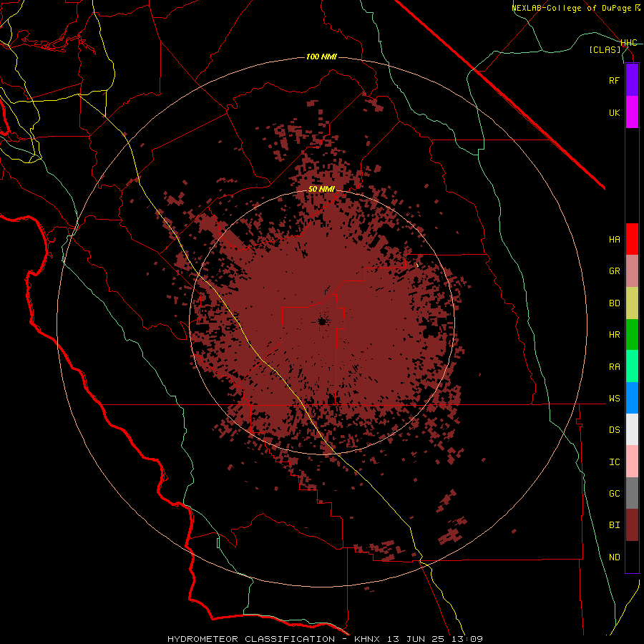Click the GC legend label
Image resolution: width=644 pixels, height=644 pixels.
tap(614, 494)
